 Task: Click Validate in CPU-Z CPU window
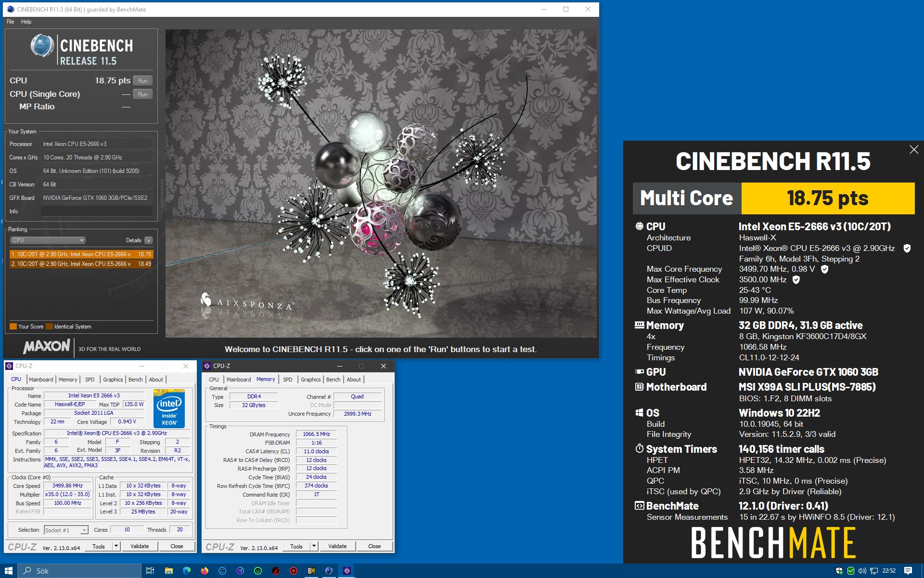(x=140, y=546)
